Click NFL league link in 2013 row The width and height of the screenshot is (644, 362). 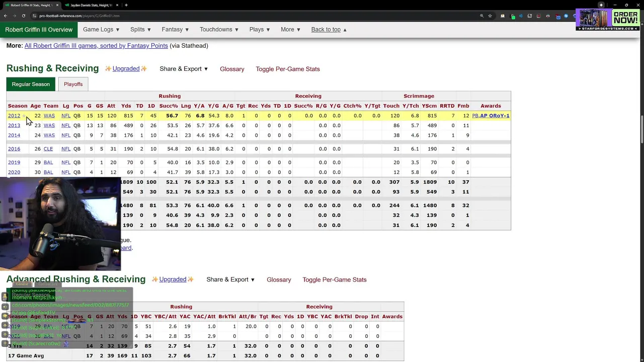[66, 125]
